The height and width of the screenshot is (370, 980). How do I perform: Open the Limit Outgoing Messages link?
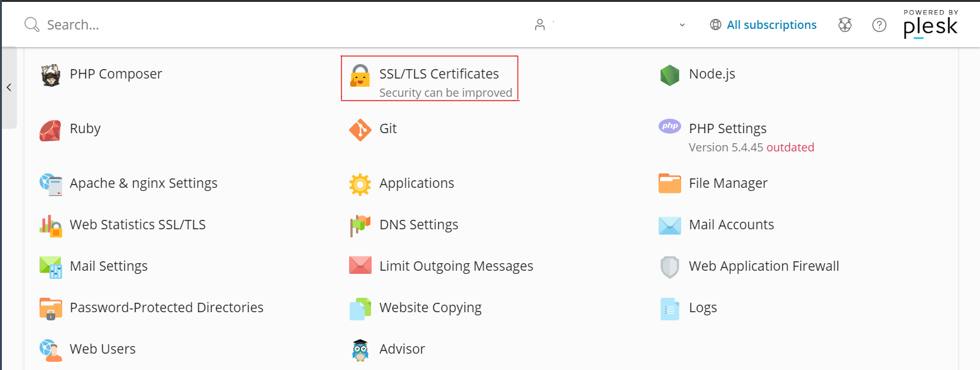pyautogui.click(x=456, y=266)
